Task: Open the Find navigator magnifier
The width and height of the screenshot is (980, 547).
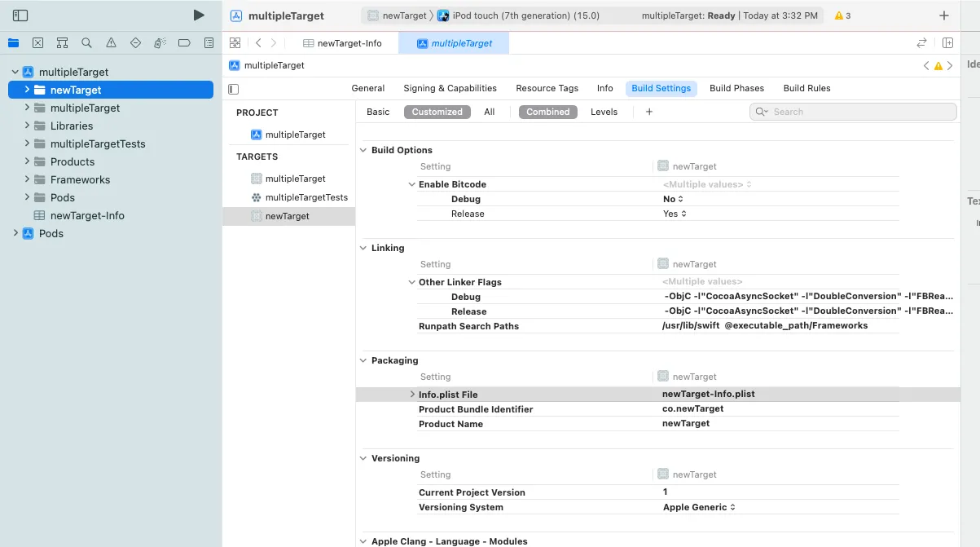Action: pyautogui.click(x=86, y=43)
